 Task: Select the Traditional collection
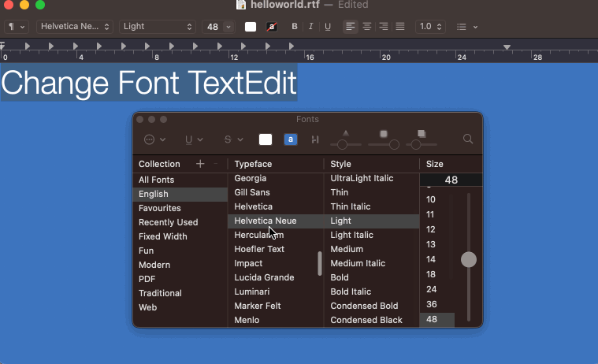tap(180, 293)
